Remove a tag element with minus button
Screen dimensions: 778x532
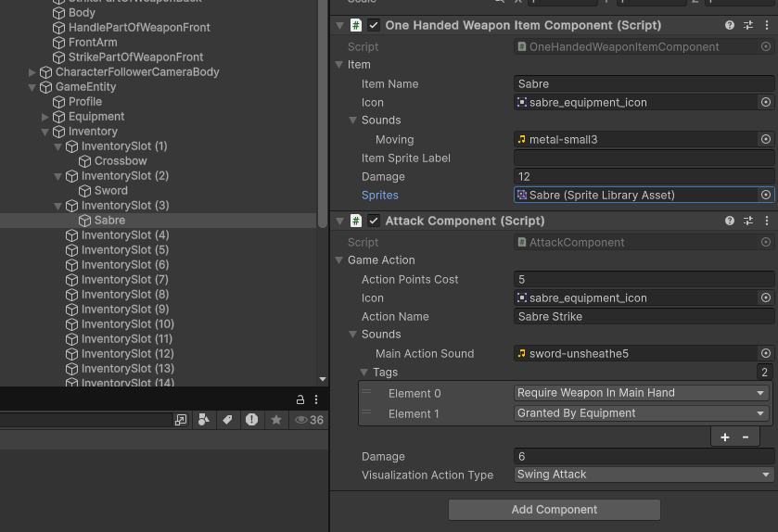[746, 437]
